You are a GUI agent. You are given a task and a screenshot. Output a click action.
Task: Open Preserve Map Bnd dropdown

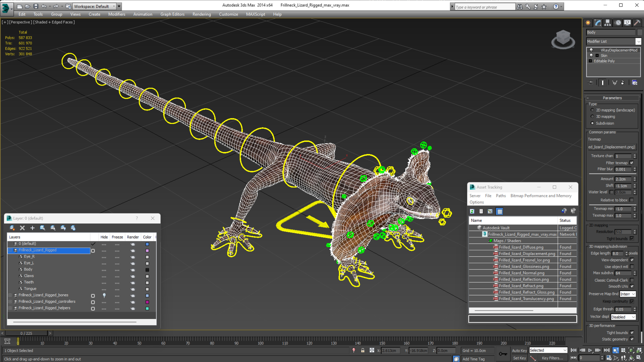coord(628,294)
